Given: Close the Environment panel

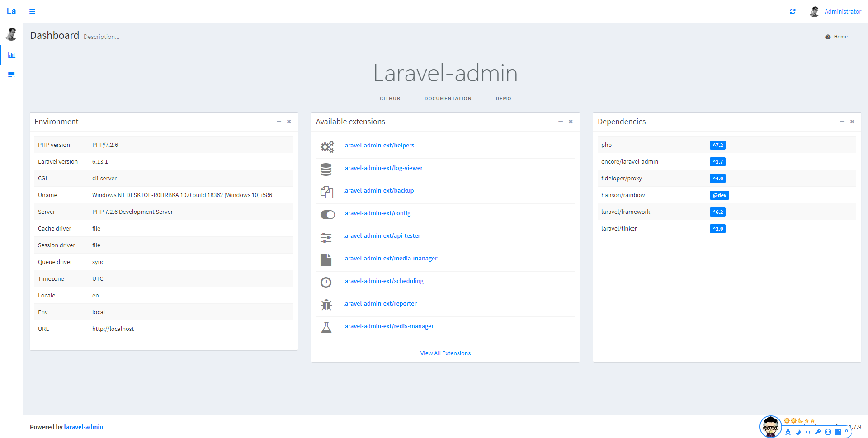Looking at the screenshot, I should pyautogui.click(x=289, y=122).
